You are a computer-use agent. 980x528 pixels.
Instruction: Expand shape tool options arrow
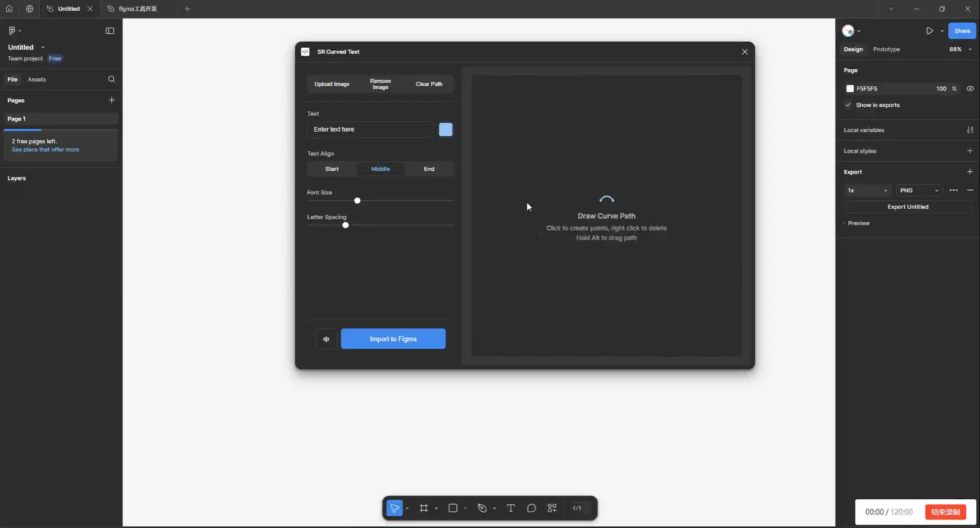tap(466, 508)
